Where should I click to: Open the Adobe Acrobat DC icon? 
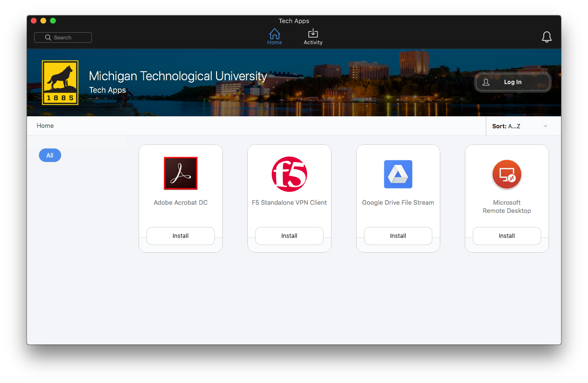(x=180, y=173)
